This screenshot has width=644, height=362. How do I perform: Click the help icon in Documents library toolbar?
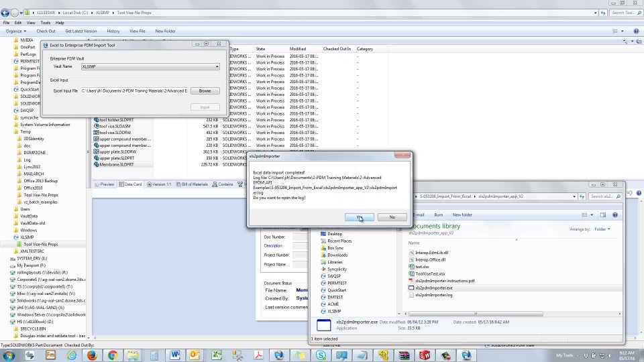(615, 215)
